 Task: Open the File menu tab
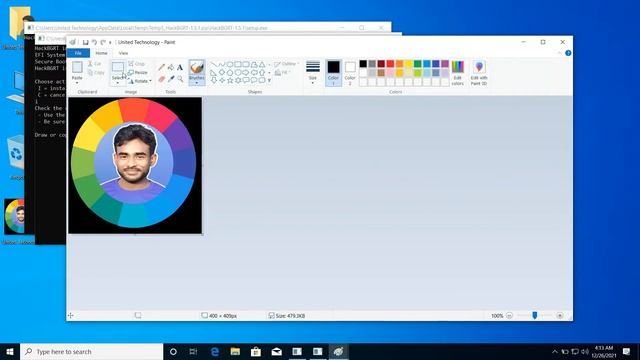78,53
